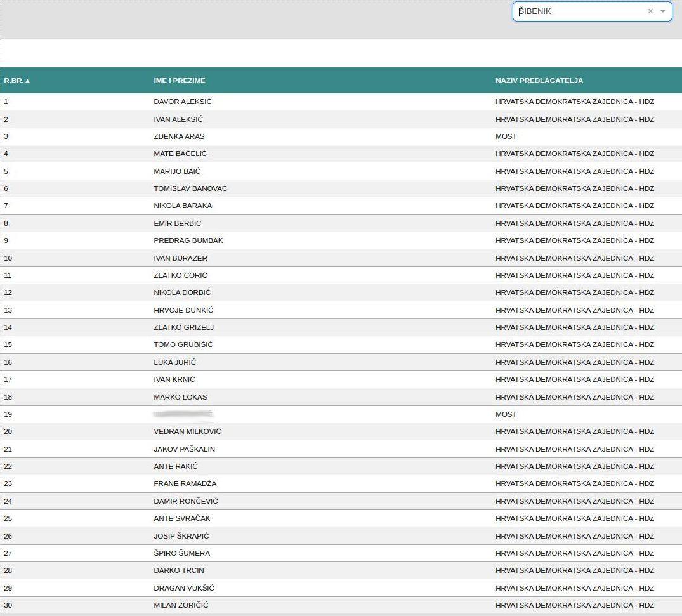Click HDZ party in ANTE RAKIĆ row
Screen dimensions: 682x616
[x=575, y=466]
